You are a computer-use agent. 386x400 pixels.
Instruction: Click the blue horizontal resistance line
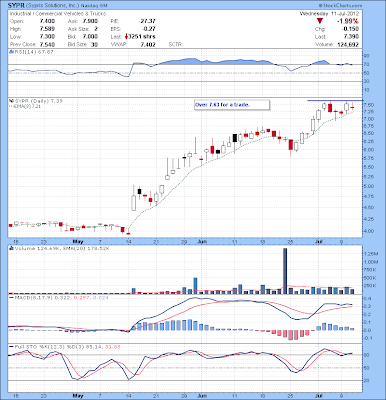[x=335, y=100]
